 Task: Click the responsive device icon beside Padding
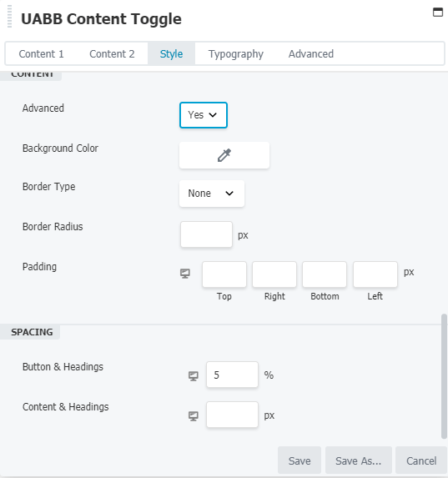(185, 274)
